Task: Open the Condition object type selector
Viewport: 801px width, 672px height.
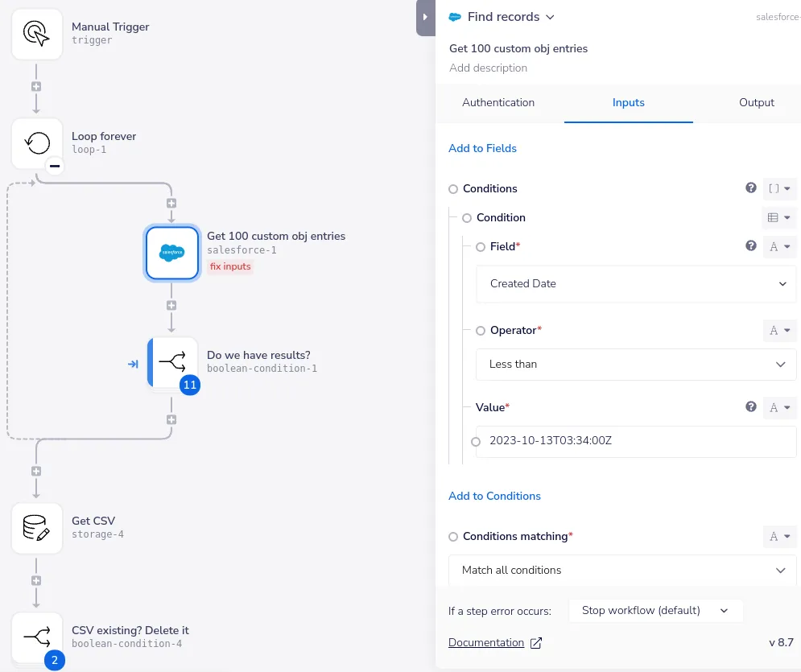Action: coord(779,217)
